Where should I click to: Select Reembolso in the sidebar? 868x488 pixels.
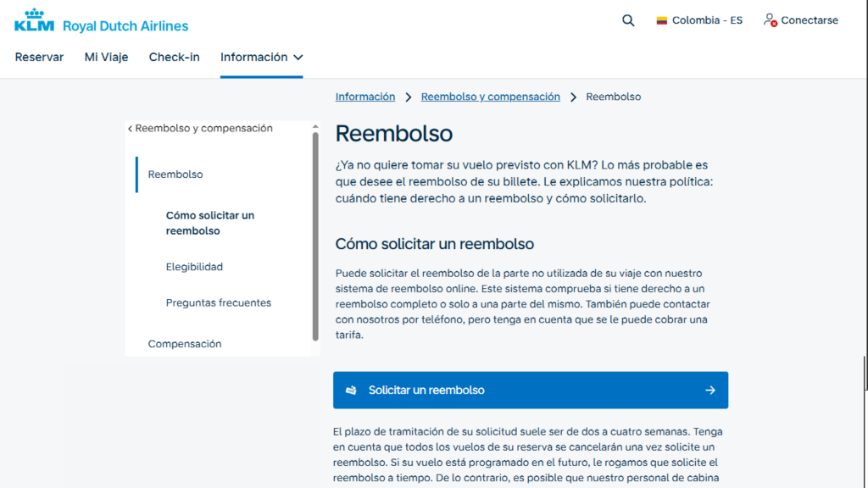coord(175,175)
